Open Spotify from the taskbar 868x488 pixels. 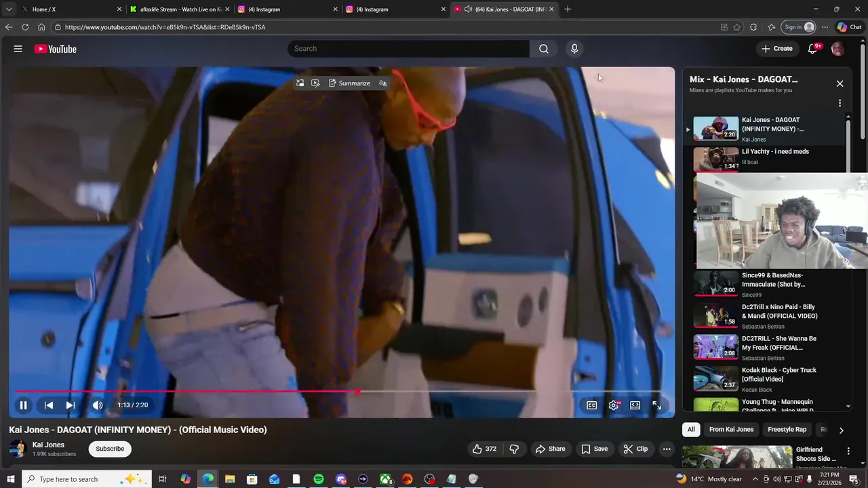pyautogui.click(x=319, y=479)
